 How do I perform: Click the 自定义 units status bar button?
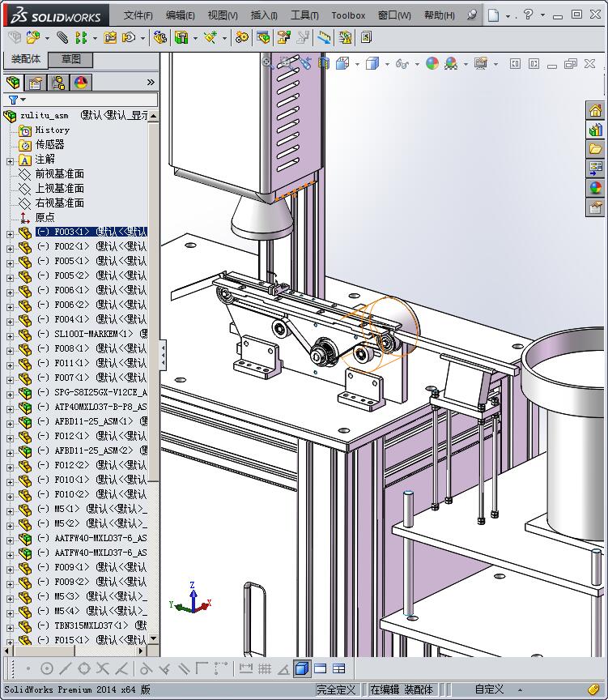coord(489,689)
